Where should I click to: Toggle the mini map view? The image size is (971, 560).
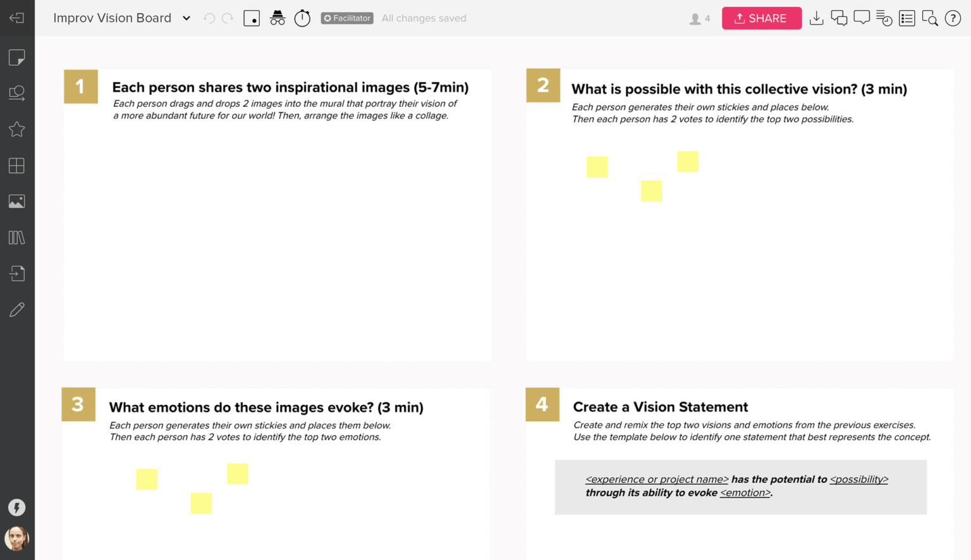click(251, 18)
